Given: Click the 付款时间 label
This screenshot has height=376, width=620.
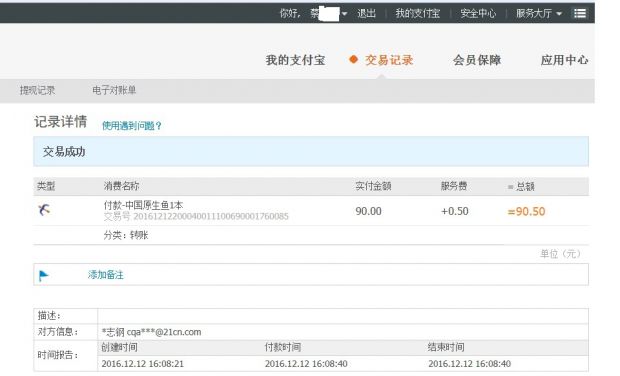Looking at the screenshot, I should [283, 348].
